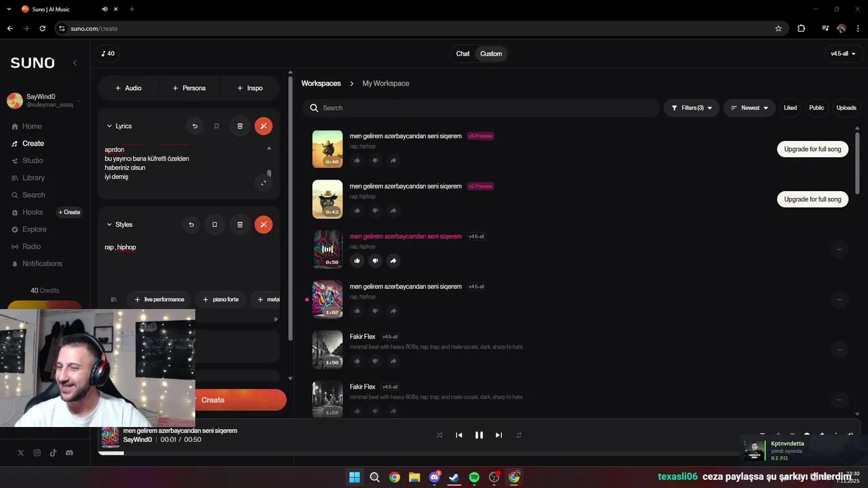Open the Filters (3) dropdown
The image size is (868, 488).
coord(691,108)
